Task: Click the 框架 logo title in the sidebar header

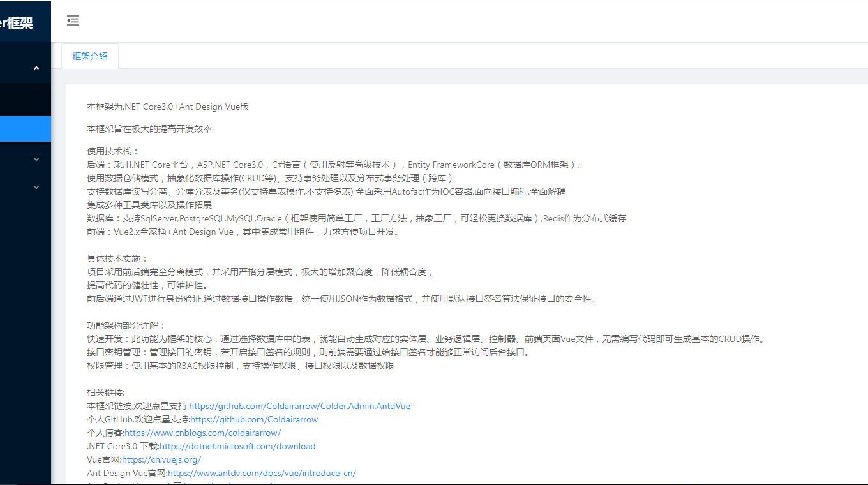Action: pos(17,23)
